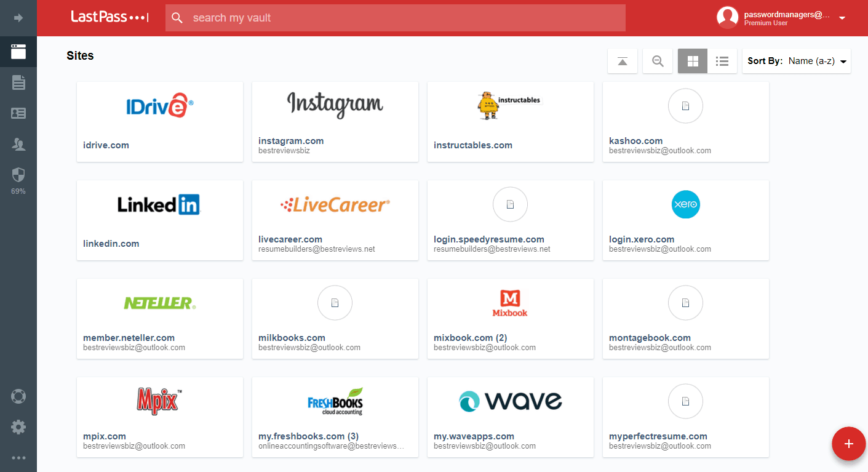Click the search my vault field

395,18
